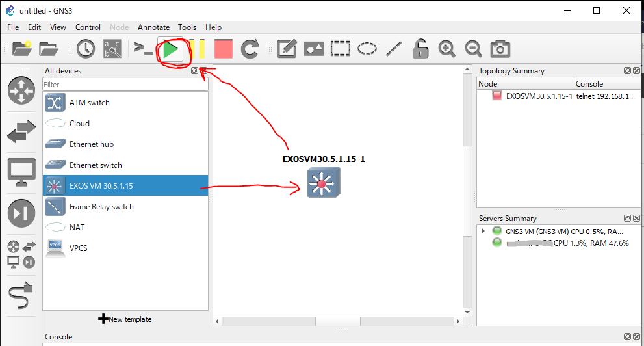Select NAT in device list
Viewport: 644px width, 346px height.
pyautogui.click(x=125, y=227)
